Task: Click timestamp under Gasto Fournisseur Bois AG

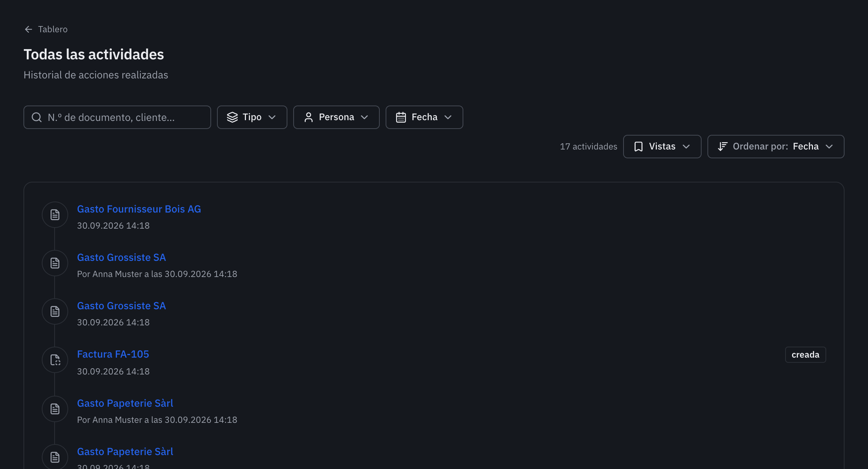Action: pos(113,225)
